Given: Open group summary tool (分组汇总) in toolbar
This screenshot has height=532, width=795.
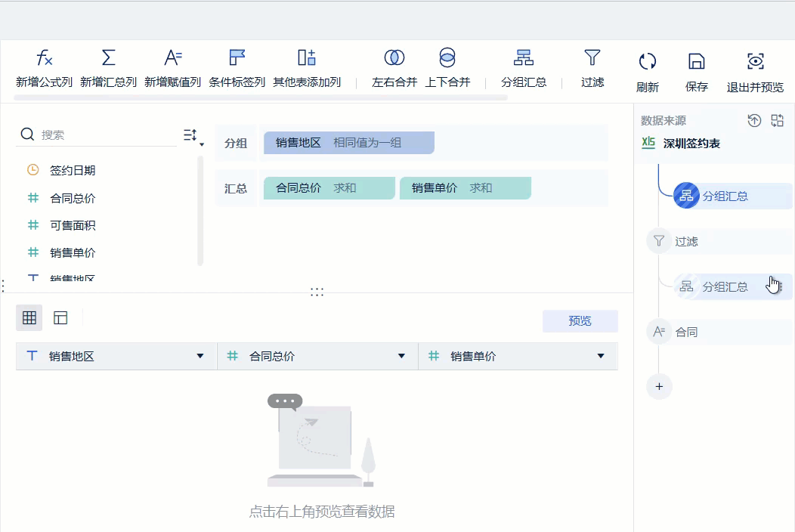Looking at the screenshot, I should coord(524,69).
